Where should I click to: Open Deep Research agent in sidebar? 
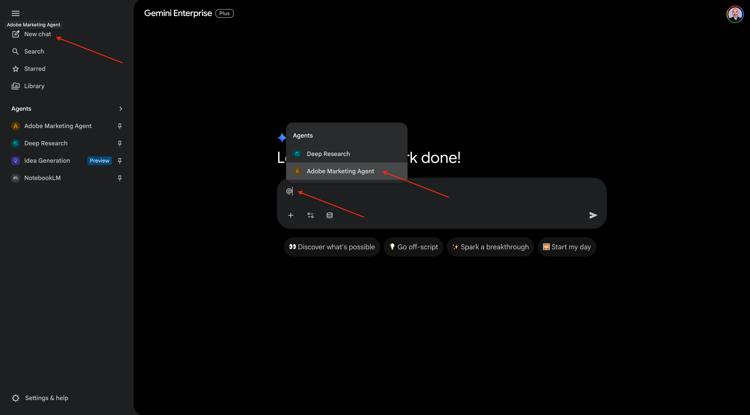(x=45, y=143)
